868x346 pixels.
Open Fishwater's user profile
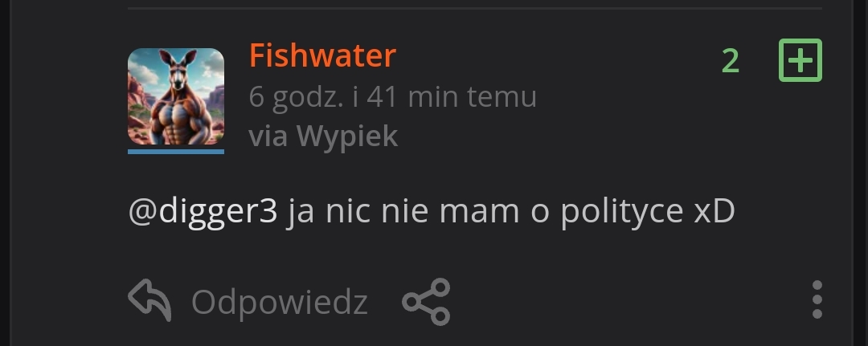coord(323,56)
